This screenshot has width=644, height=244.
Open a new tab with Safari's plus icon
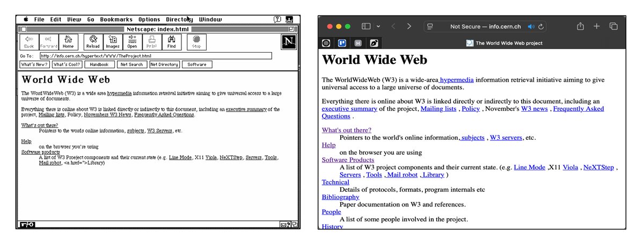597,26
